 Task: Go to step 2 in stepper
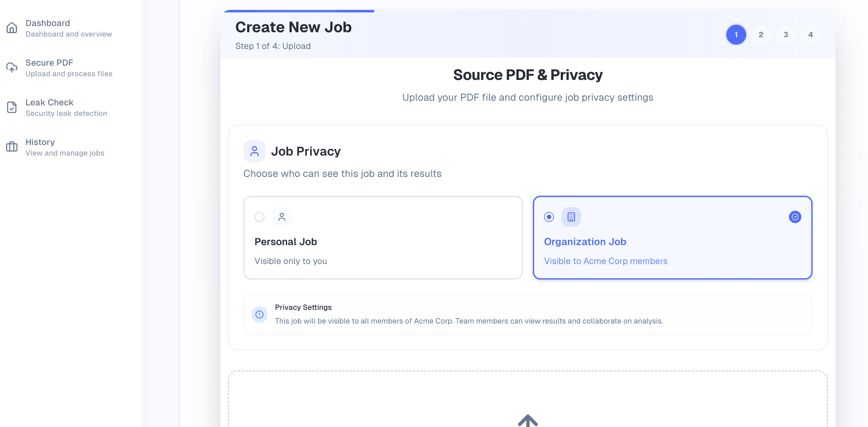(x=761, y=35)
